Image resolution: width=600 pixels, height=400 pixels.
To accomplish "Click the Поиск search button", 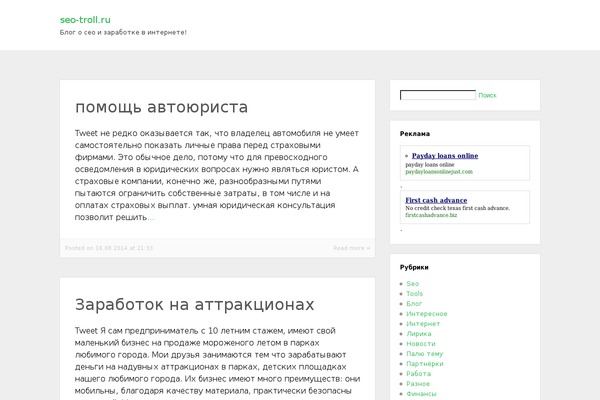I will point(487,95).
